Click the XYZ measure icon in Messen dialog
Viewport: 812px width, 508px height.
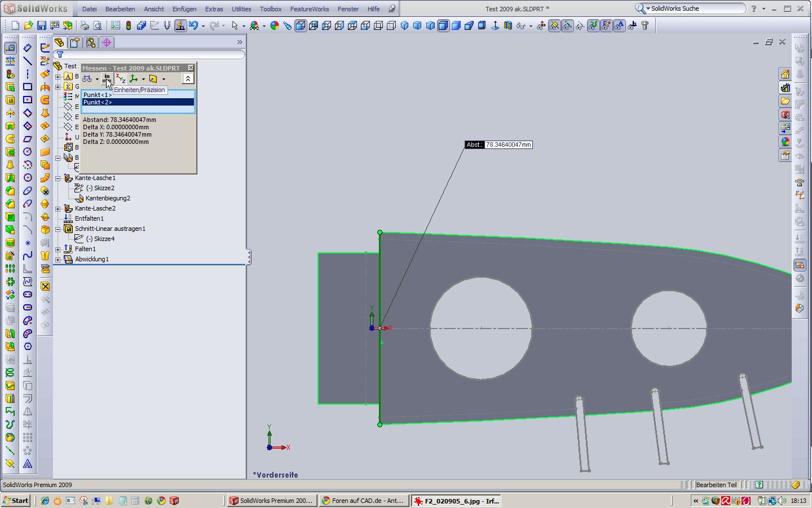click(120, 79)
